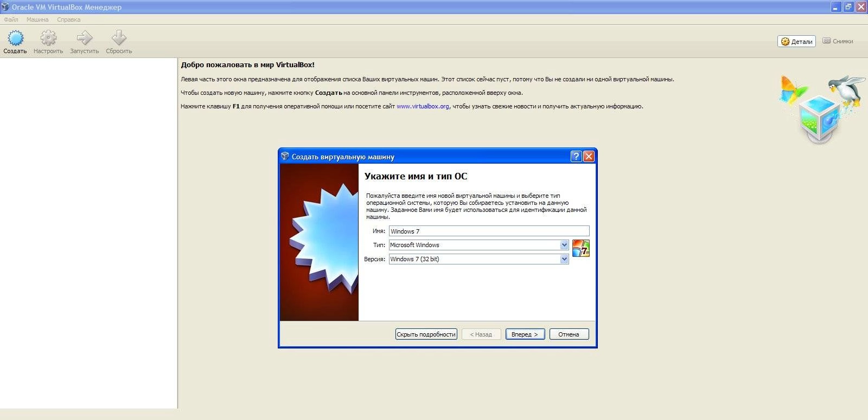Click the Добро пожаловать в мир VirtualBox! heading
The image size is (868, 420).
247,64
